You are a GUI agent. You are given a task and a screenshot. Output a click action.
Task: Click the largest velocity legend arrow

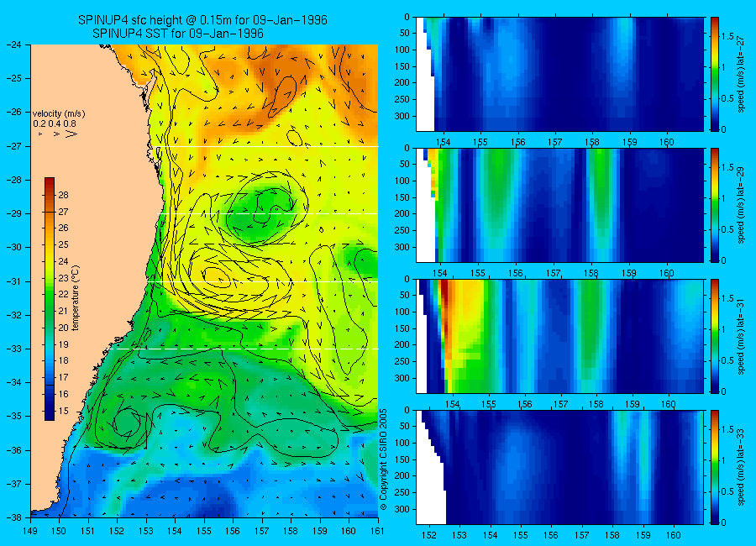[x=71, y=134]
